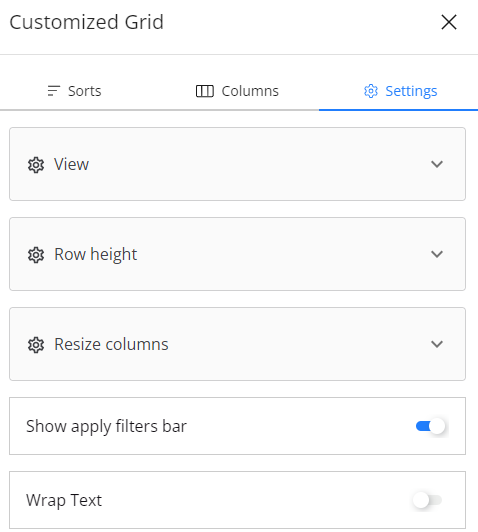Click the Resize columns section title
This screenshot has height=532, width=478.
tap(111, 344)
